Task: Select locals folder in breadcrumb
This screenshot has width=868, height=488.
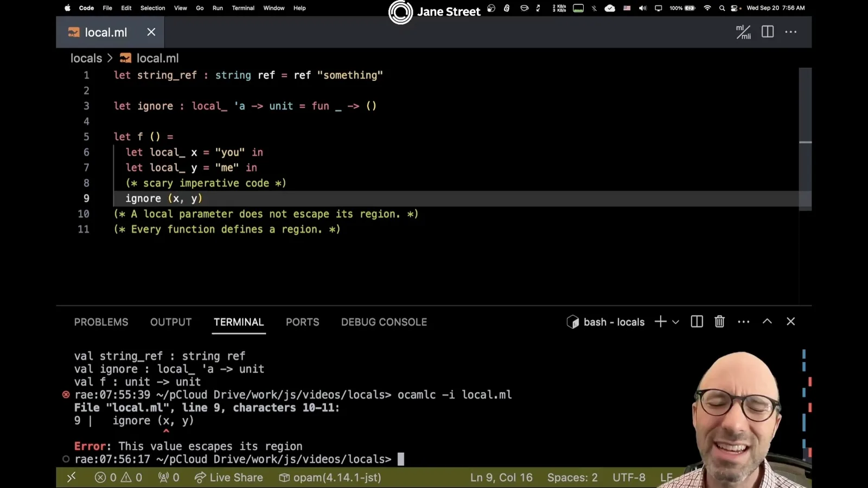Action: pyautogui.click(x=86, y=58)
